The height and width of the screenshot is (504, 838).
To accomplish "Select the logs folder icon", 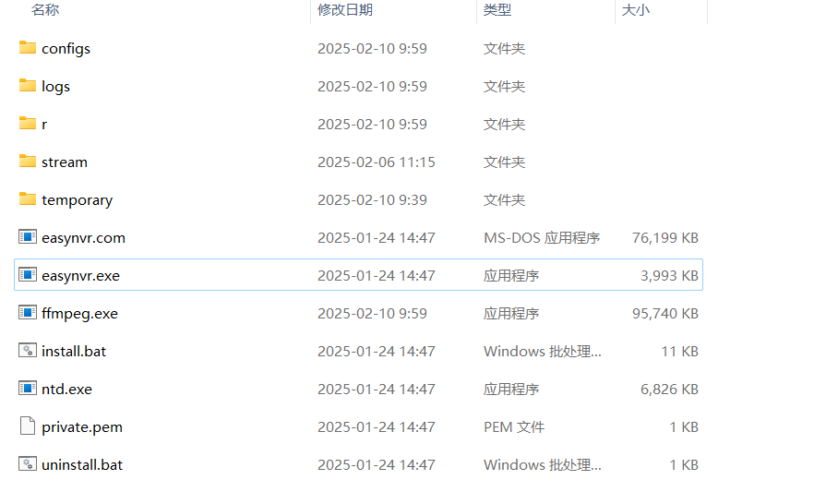I will (x=28, y=86).
